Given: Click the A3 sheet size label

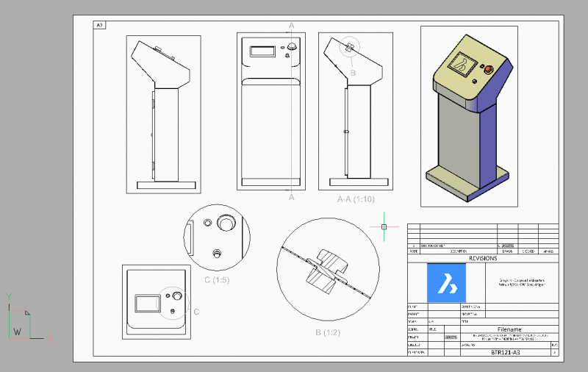Looking at the screenshot, I should 99,25.
